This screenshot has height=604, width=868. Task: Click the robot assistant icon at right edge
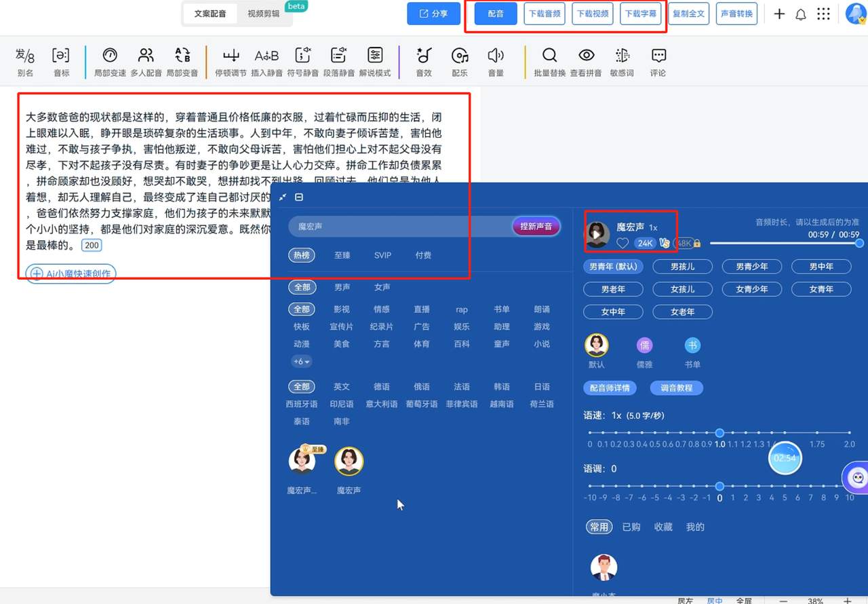tap(857, 477)
